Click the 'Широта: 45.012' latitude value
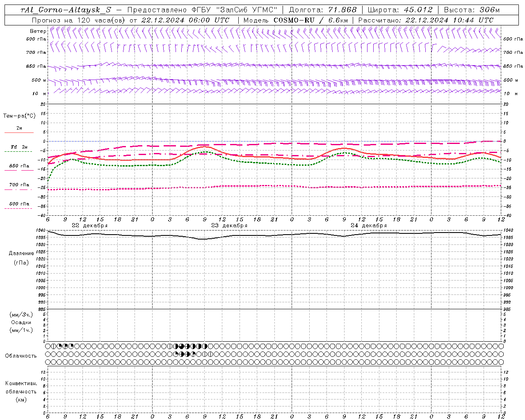This screenshot has width=525, height=420. point(400,10)
